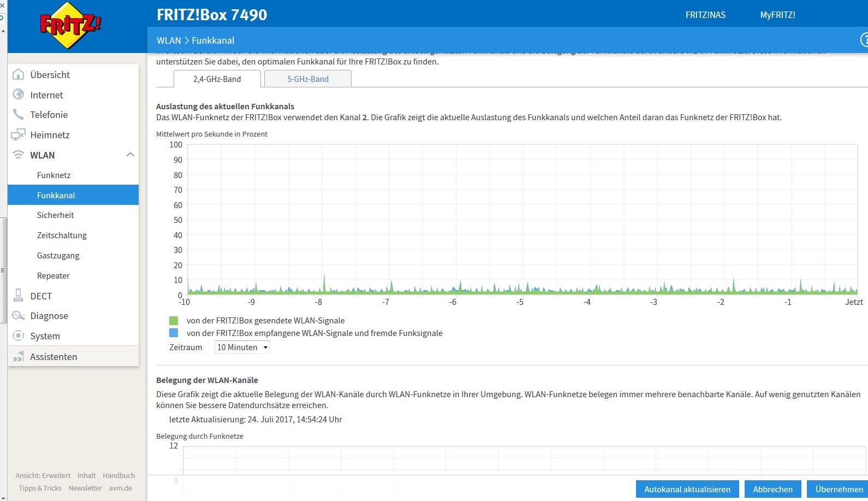
Task: Click the Handbuch footer link
Action: (118, 475)
